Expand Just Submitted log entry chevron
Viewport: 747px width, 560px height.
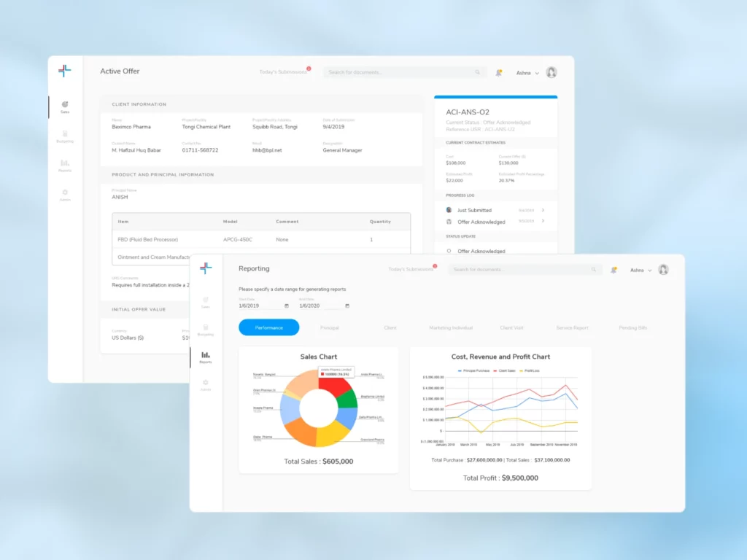543,210
